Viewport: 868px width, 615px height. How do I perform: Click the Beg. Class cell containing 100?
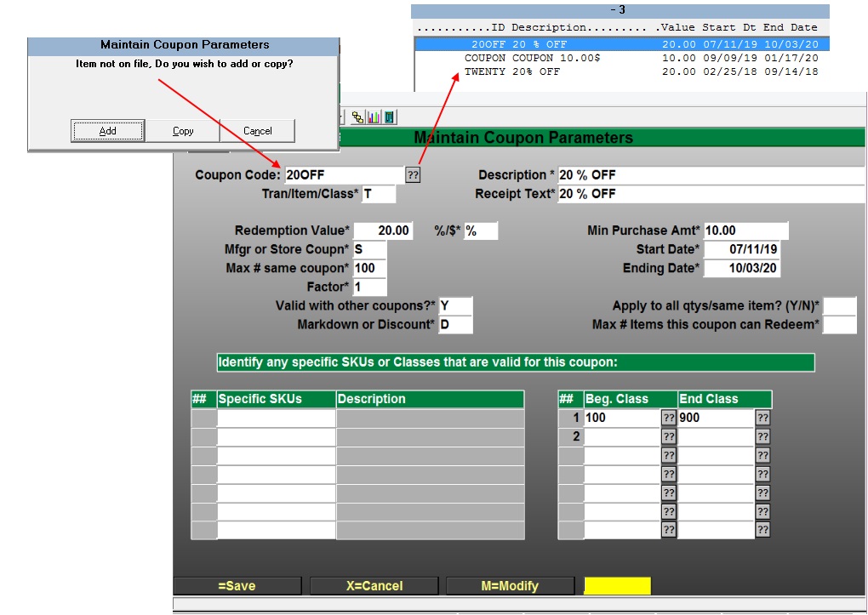622,418
